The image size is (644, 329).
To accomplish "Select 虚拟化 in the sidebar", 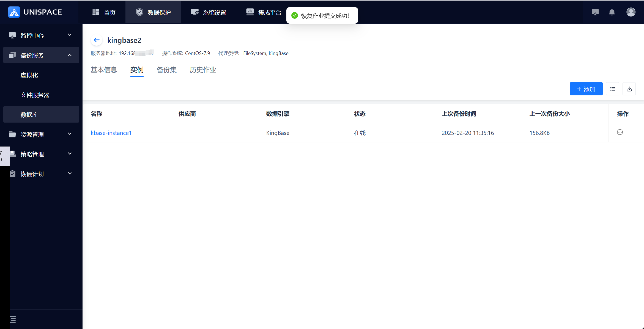I will (29, 75).
